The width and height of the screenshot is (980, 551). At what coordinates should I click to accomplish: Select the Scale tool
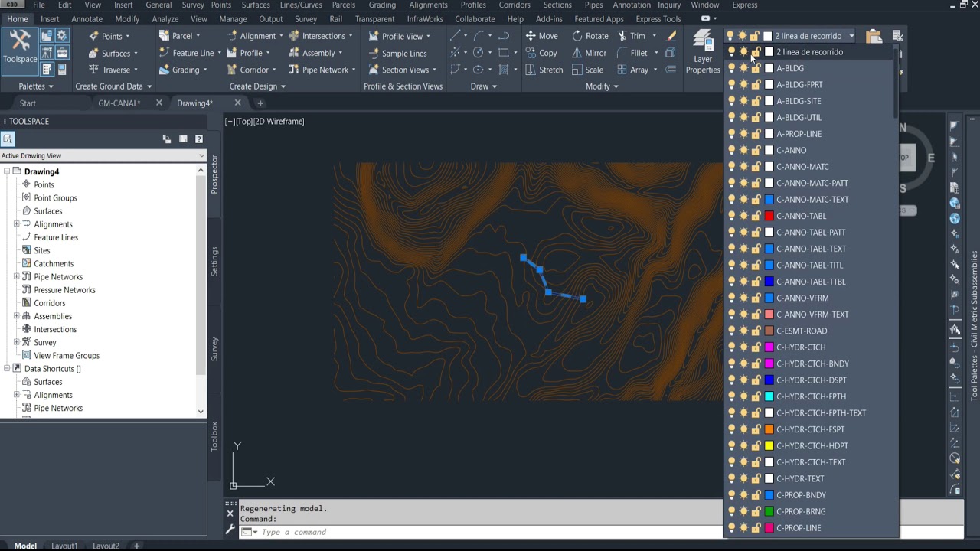[587, 70]
